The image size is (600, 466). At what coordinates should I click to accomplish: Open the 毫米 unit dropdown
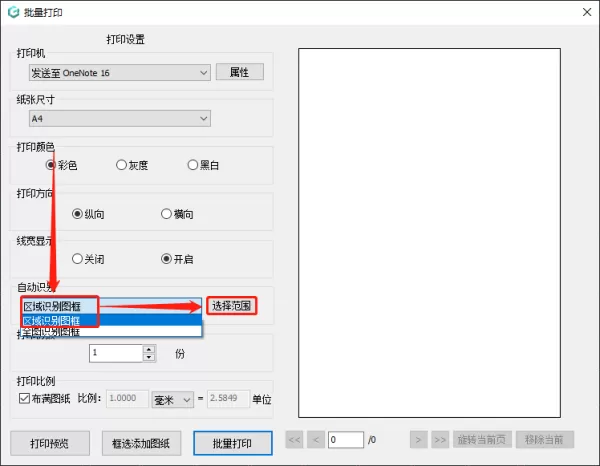tap(173, 400)
